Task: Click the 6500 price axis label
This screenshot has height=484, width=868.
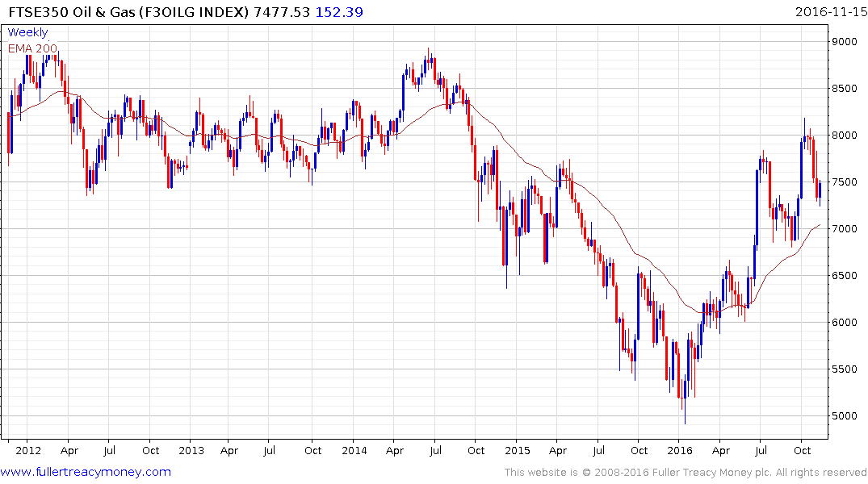Action: (845, 275)
